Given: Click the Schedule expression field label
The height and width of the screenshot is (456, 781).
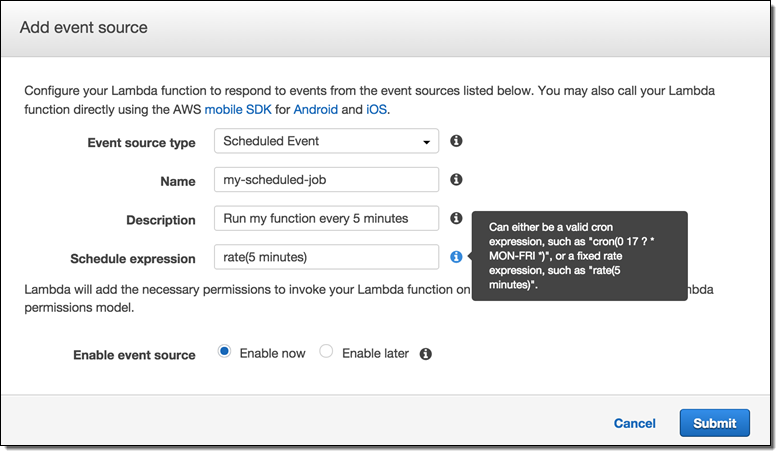Looking at the screenshot, I should click(x=132, y=259).
